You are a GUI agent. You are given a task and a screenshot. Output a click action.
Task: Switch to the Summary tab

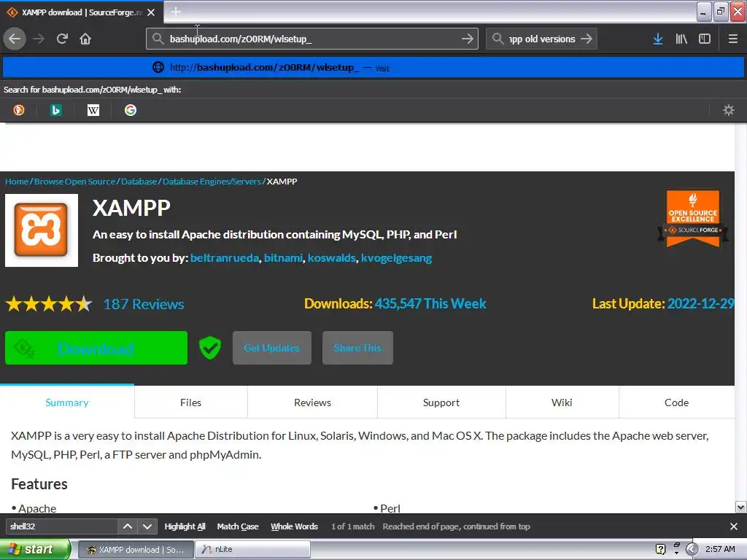[67, 402]
